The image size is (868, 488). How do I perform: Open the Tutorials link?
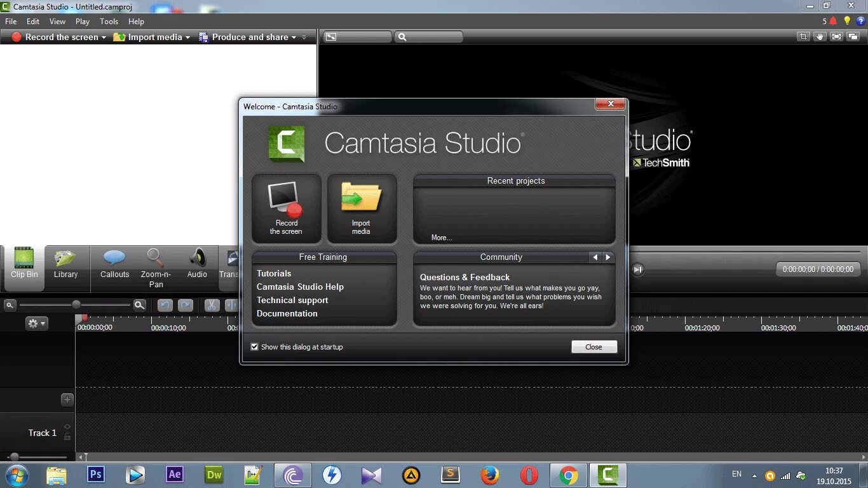pos(274,273)
